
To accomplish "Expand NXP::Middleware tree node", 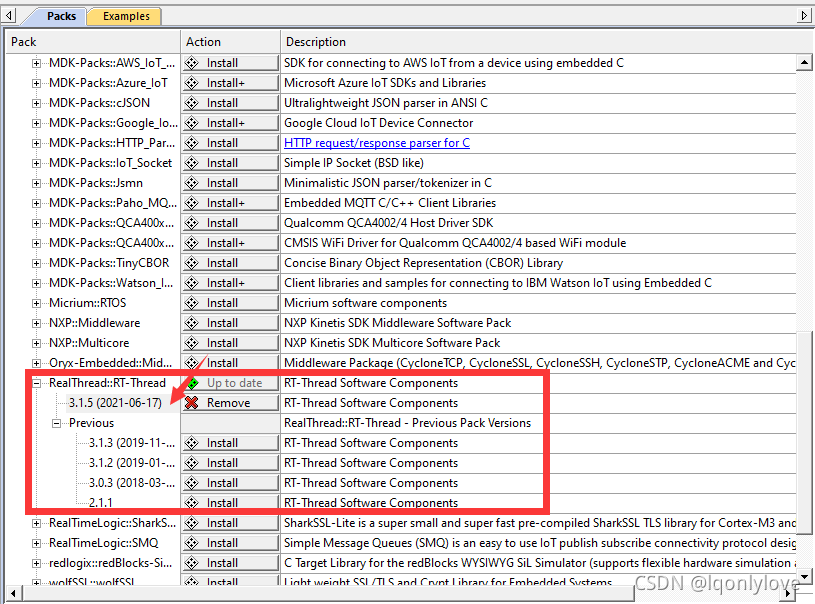I will click(36, 323).
